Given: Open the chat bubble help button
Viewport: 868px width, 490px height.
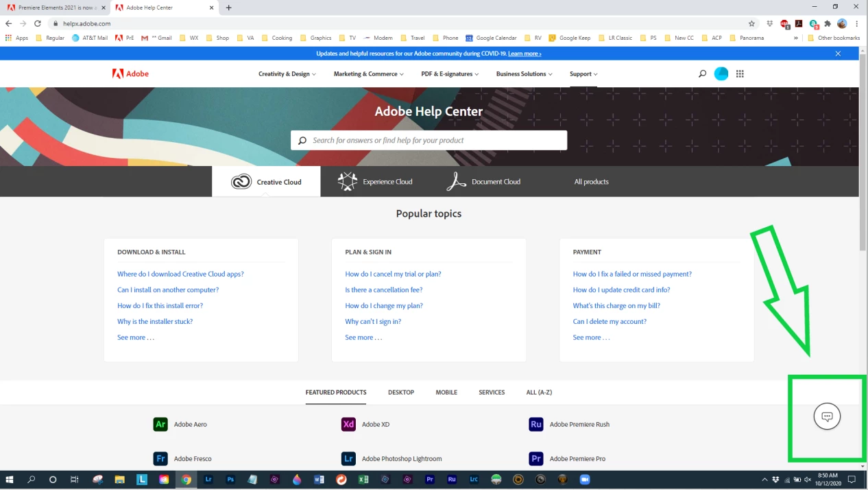Looking at the screenshot, I should 827,417.
